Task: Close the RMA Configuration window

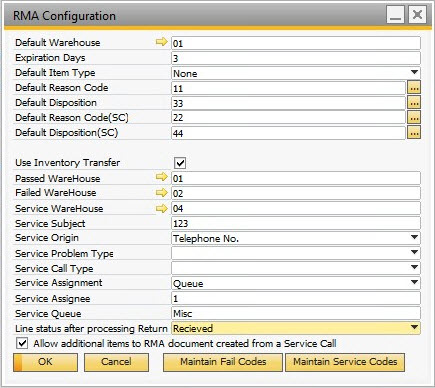Action: coord(417,15)
